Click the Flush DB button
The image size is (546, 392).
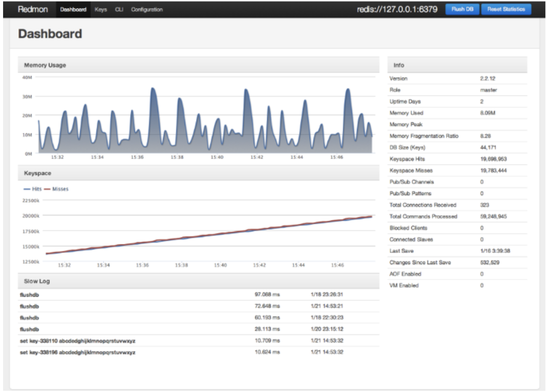click(x=462, y=9)
